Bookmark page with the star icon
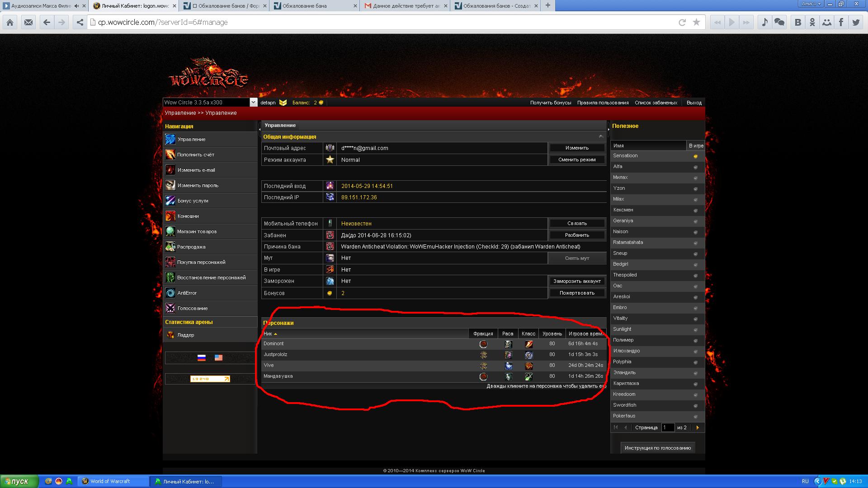The height and width of the screenshot is (488, 868). coord(696,22)
